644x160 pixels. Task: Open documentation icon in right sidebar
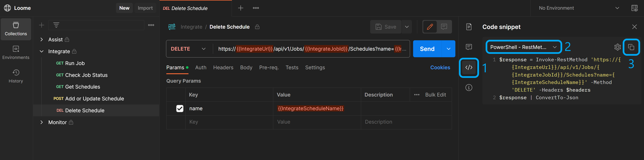(x=469, y=27)
